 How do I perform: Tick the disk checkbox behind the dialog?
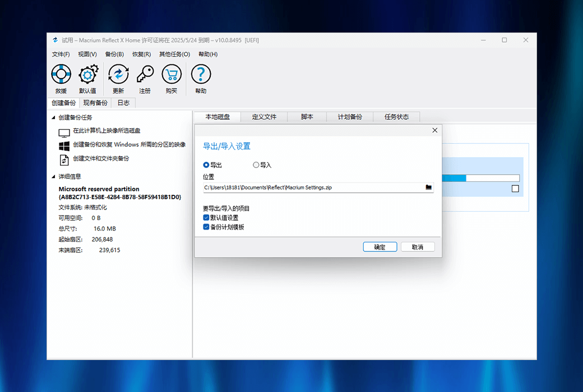coord(515,189)
